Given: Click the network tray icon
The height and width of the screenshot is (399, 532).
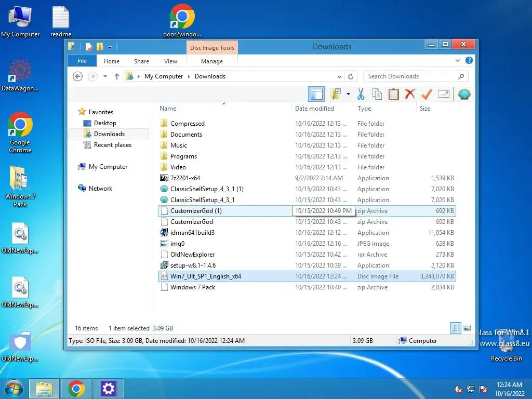Looking at the screenshot, I should point(471,389).
